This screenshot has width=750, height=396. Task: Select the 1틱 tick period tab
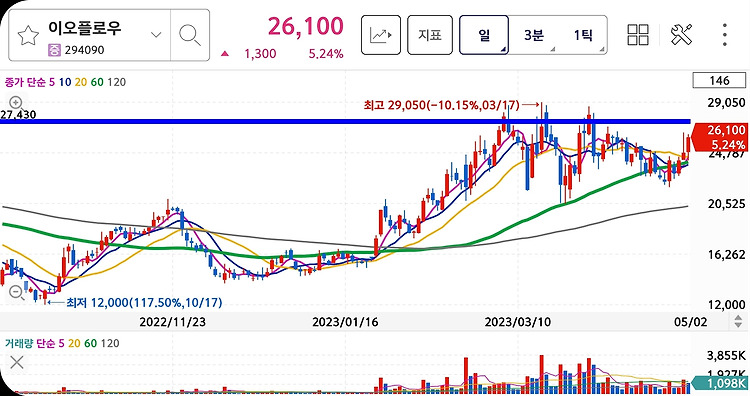pos(583,35)
